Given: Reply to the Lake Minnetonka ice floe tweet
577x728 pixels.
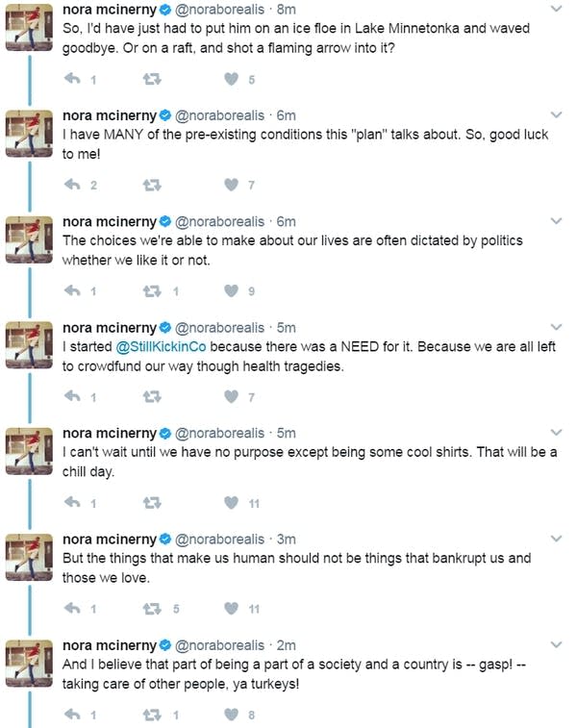Looking at the screenshot, I should (x=72, y=79).
